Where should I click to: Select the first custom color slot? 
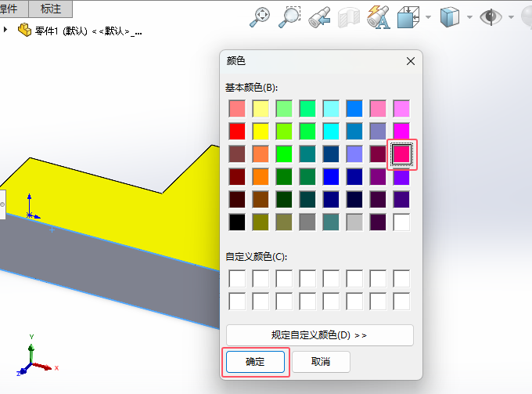coord(237,279)
